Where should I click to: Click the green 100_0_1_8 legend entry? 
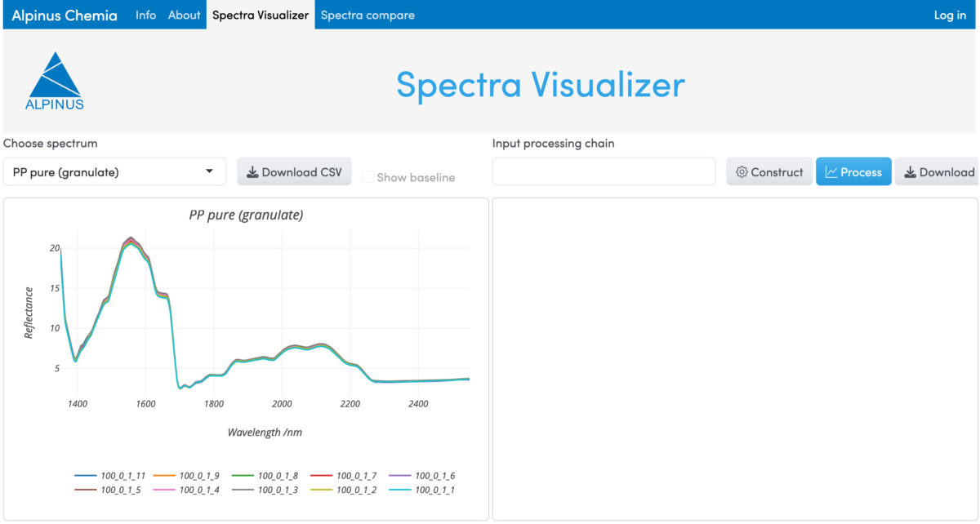(x=268, y=476)
